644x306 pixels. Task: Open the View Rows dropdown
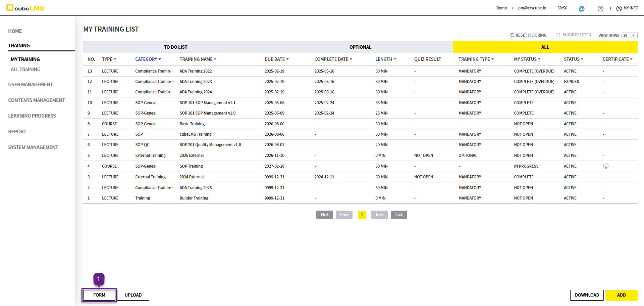(629, 35)
